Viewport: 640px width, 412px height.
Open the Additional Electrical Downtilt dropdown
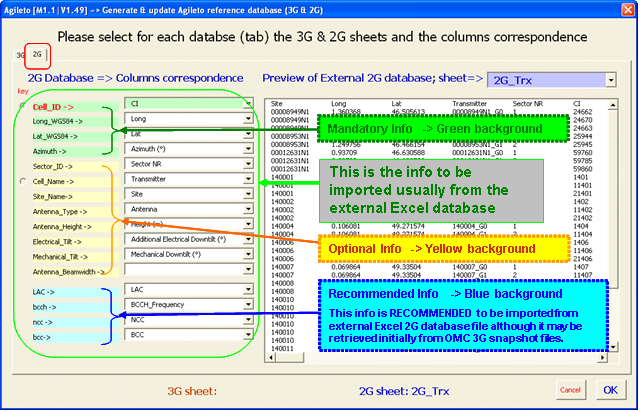point(247,240)
